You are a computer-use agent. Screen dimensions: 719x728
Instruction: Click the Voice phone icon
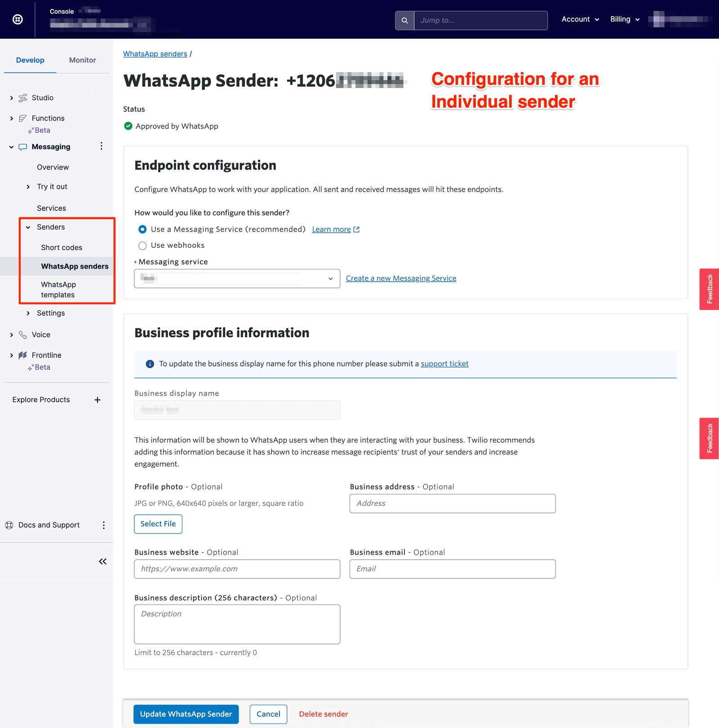click(23, 335)
